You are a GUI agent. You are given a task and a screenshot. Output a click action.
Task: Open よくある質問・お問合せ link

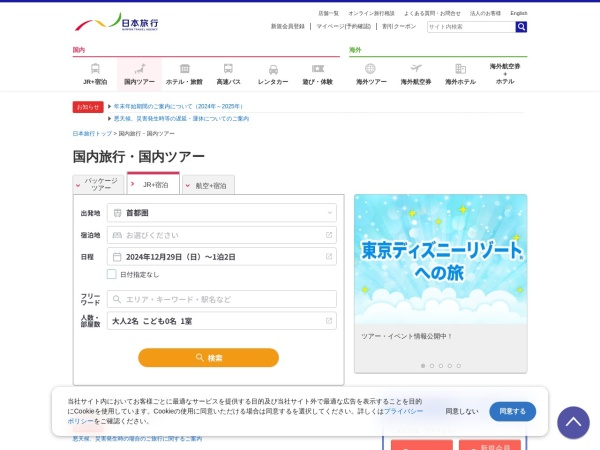432,13
